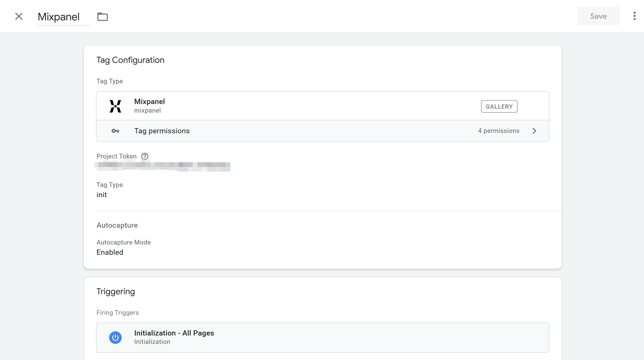The image size is (644, 360).
Task: Click the Project Token help icon
Action: coord(145,156)
